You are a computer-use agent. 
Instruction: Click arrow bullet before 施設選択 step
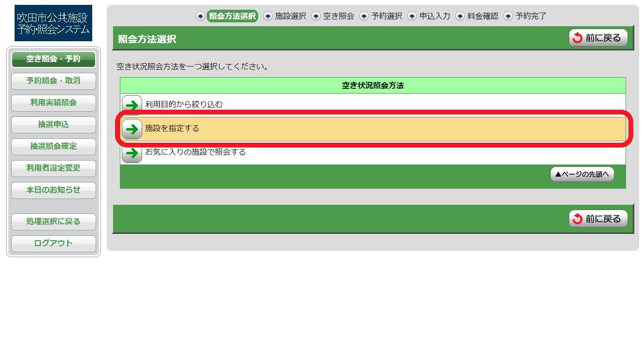pos(268,16)
